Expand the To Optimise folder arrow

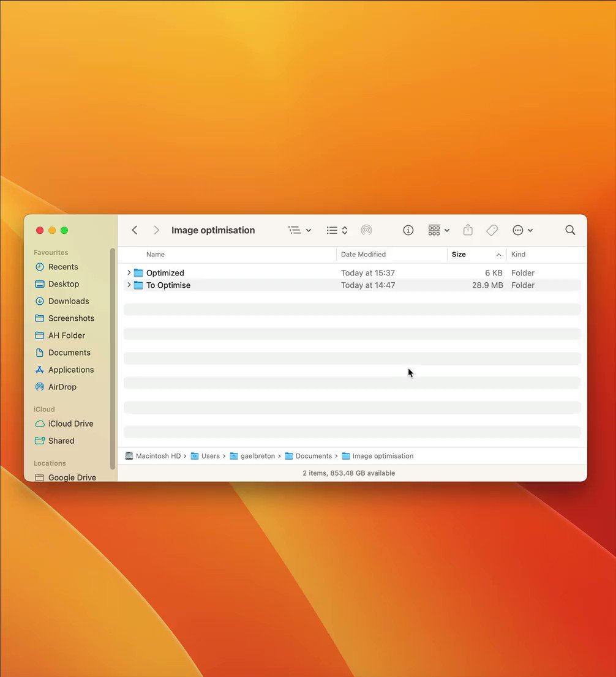coord(129,285)
